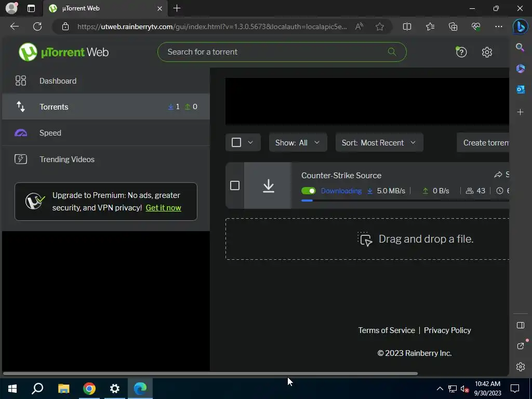Click the Downloading status text
532x399 pixels.
(x=341, y=191)
